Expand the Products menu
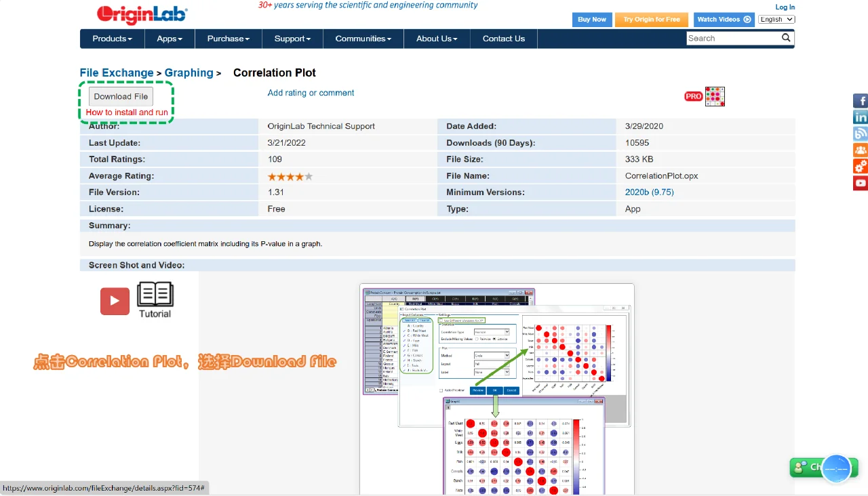 click(x=113, y=39)
